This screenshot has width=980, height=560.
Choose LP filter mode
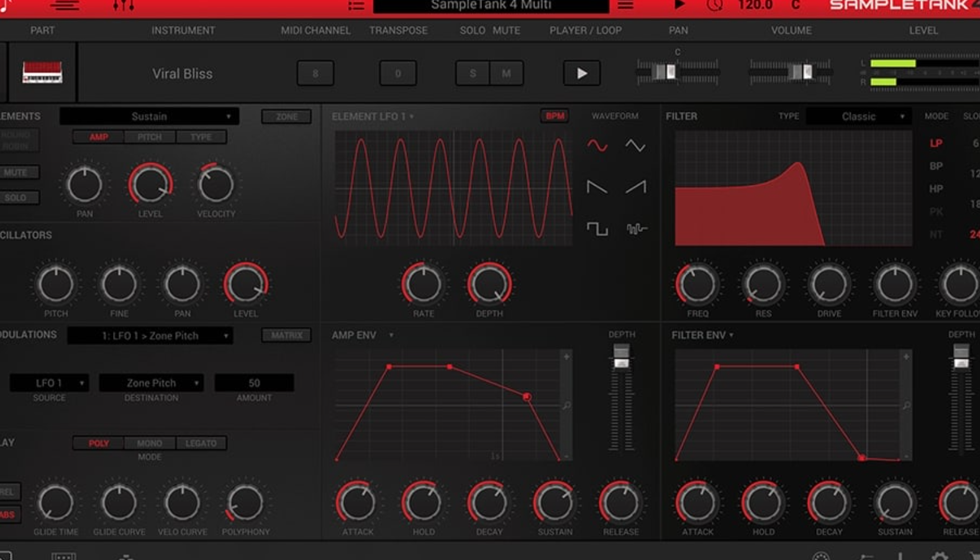pyautogui.click(x=936, y=144)
